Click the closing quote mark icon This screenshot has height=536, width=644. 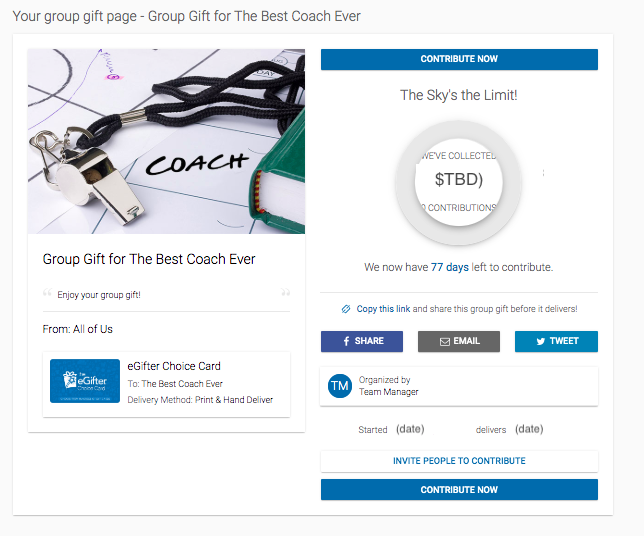coord(285,292)
